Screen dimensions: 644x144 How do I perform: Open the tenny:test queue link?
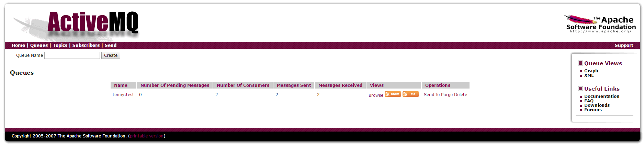[123, 95]
